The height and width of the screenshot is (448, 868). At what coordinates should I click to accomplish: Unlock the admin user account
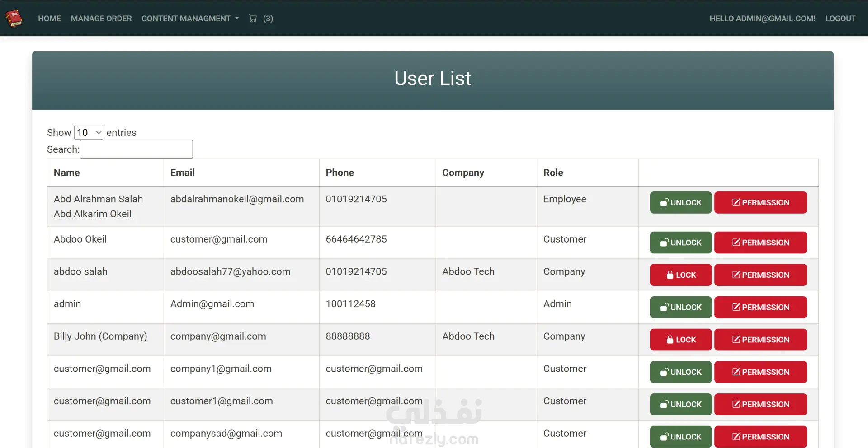(680, 308)
